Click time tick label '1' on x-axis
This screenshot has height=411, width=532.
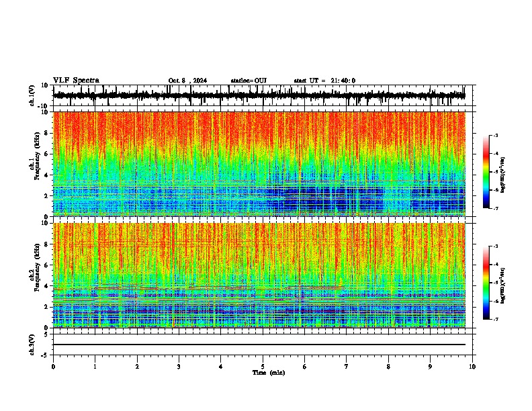click(95, 367)
